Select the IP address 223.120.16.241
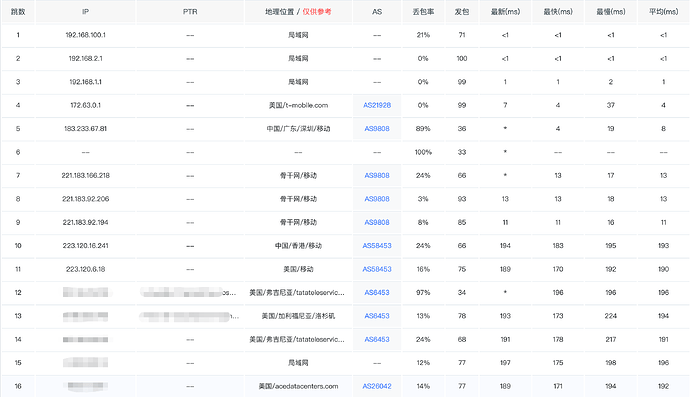The height and width of the screenshot is (397, 690). (x=85, y=246)
